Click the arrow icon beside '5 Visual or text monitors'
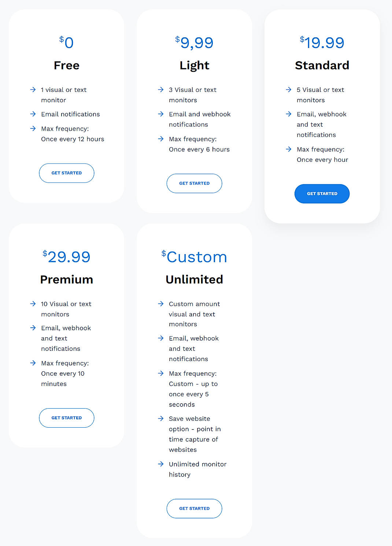 point(288,90)
